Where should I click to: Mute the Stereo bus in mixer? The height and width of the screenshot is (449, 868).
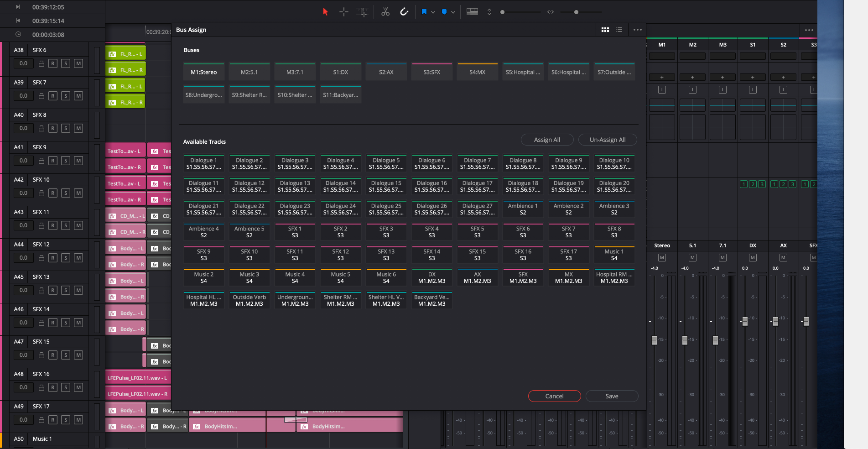click(662, 258)
